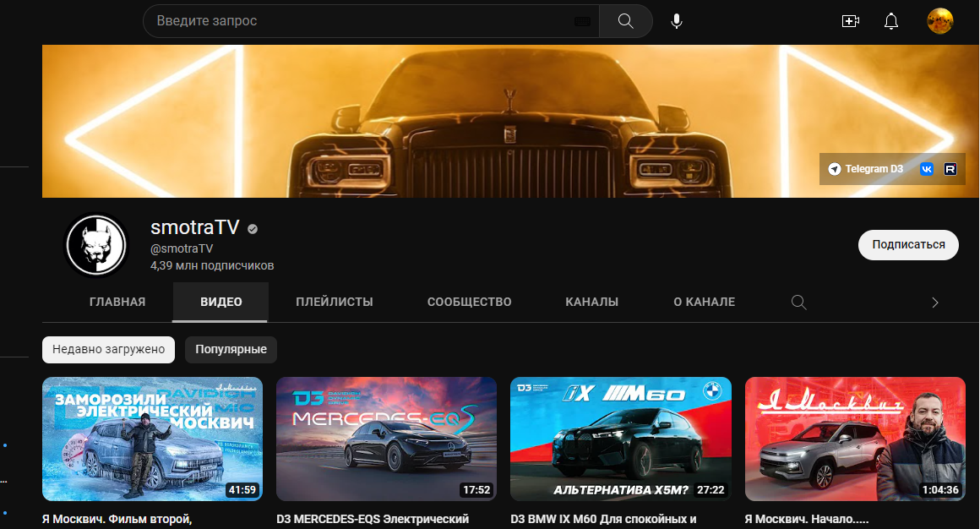This screenshot has width=980, height=529.
Task: Open the Mercedes-EQS video thumbnail
Action: (386, 439)
